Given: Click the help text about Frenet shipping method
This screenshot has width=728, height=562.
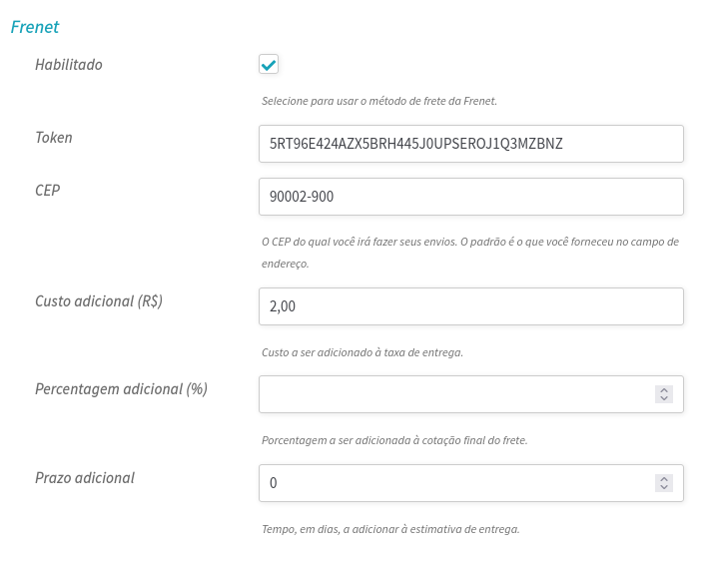Looking at the screenshot, I should point(378,101).
